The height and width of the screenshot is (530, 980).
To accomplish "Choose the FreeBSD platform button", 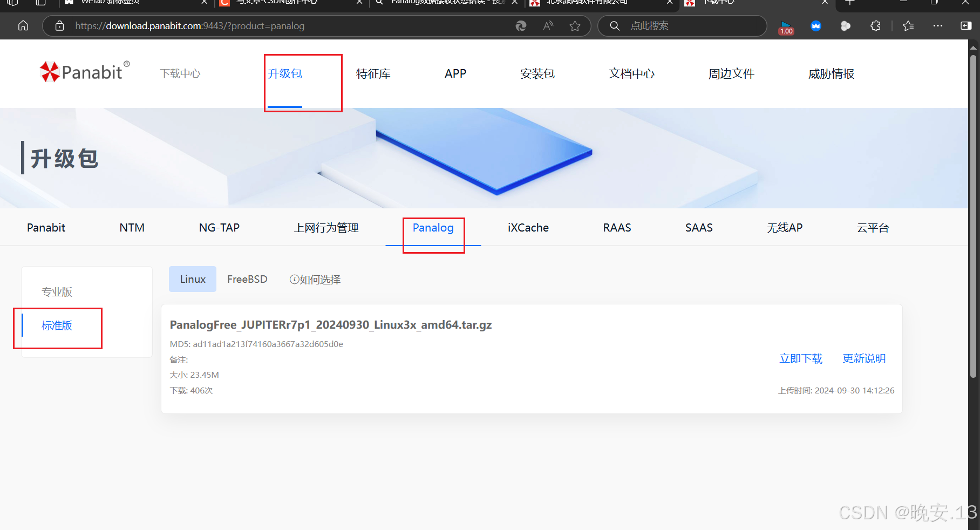I will click(247, 279).
